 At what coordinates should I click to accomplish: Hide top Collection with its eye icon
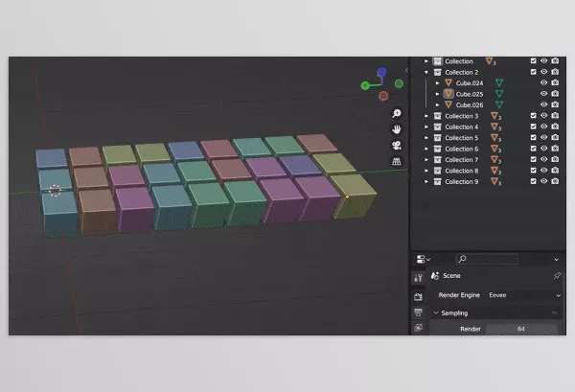(x=543, y=61)
